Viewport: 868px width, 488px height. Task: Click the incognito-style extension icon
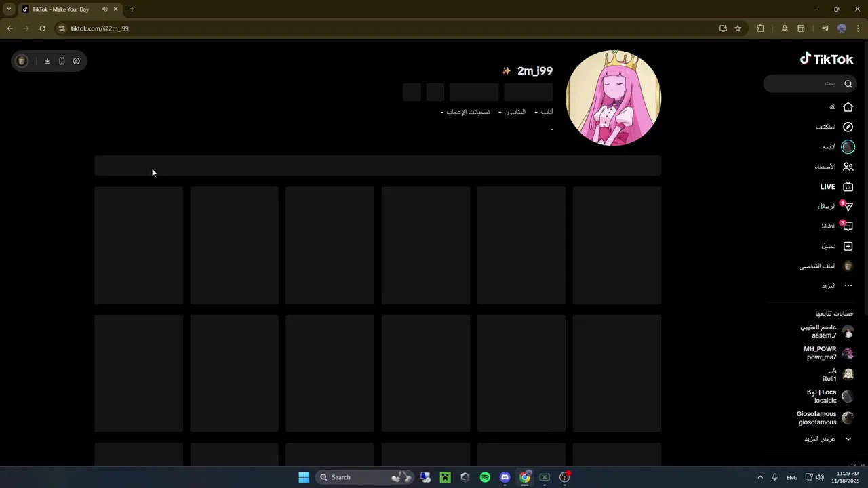coord(785,28)
